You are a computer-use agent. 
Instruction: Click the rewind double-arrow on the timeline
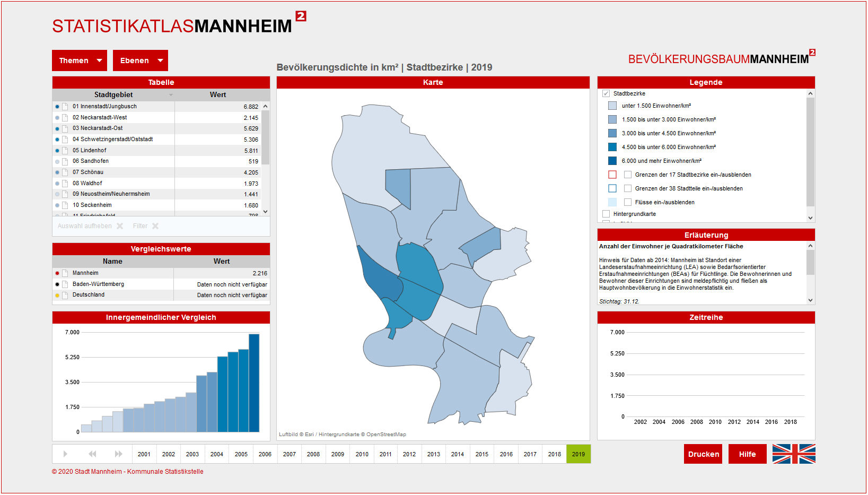tap(92, 454)
